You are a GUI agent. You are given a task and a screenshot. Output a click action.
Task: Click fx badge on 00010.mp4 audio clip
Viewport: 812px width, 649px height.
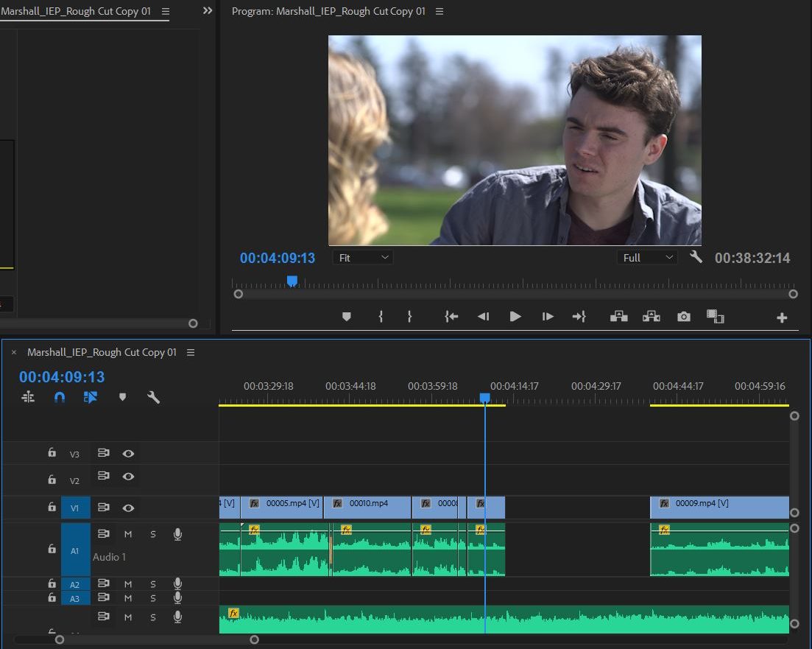(347, 529)
